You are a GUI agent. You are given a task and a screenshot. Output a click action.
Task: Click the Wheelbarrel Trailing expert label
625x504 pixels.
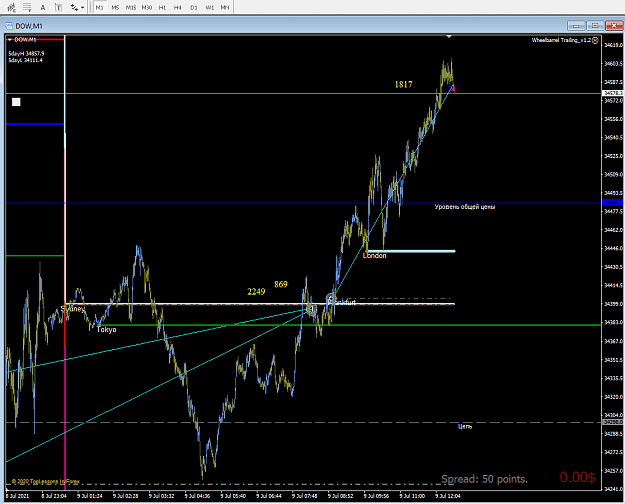[561, 40]
